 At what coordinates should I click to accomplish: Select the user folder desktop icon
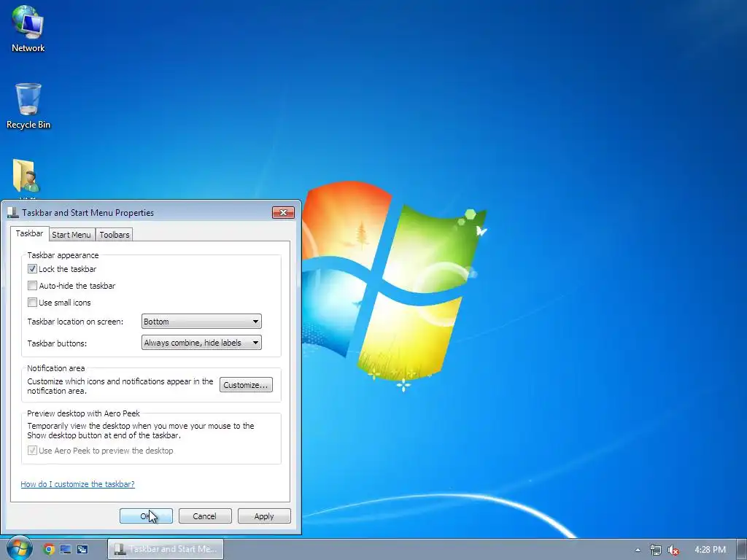point(27,177)
